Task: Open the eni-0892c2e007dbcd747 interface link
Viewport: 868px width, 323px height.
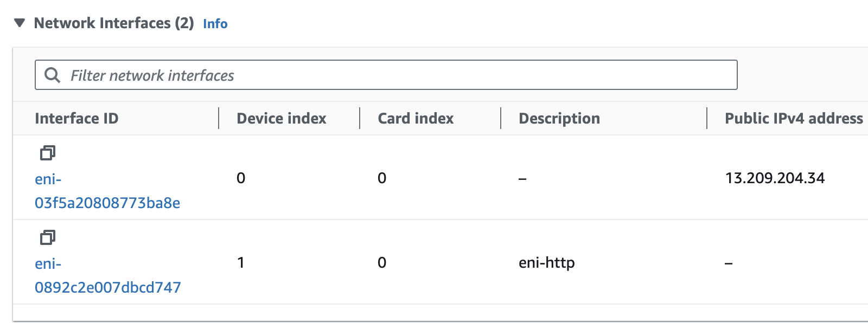Action: (108, 275)
